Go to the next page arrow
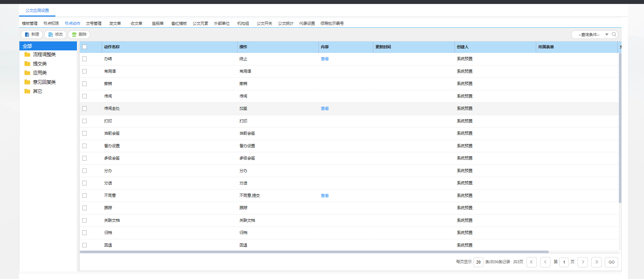The width and height of the screenshot is (644, 279). (583, 262)
